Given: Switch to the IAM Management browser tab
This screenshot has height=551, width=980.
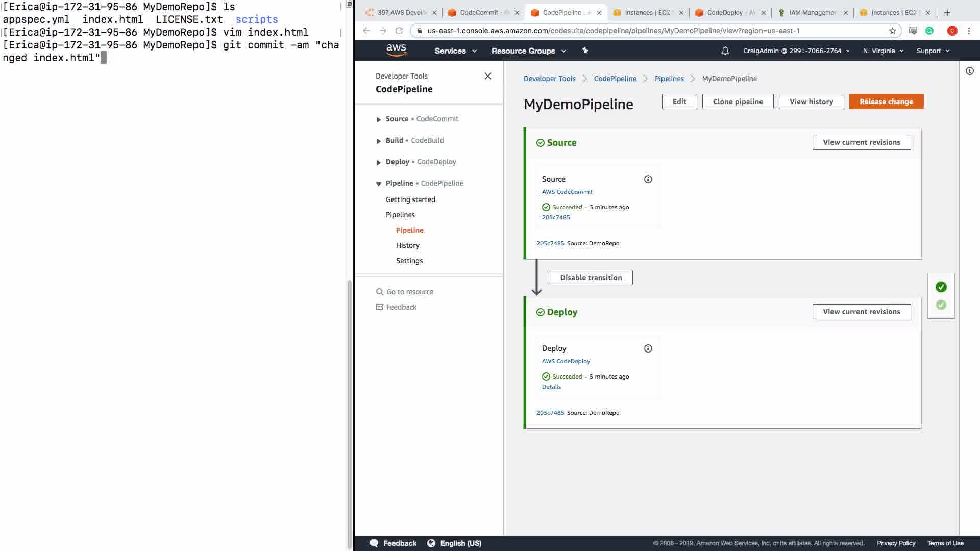Looking at the screenshot, I should tap(812, 13).
